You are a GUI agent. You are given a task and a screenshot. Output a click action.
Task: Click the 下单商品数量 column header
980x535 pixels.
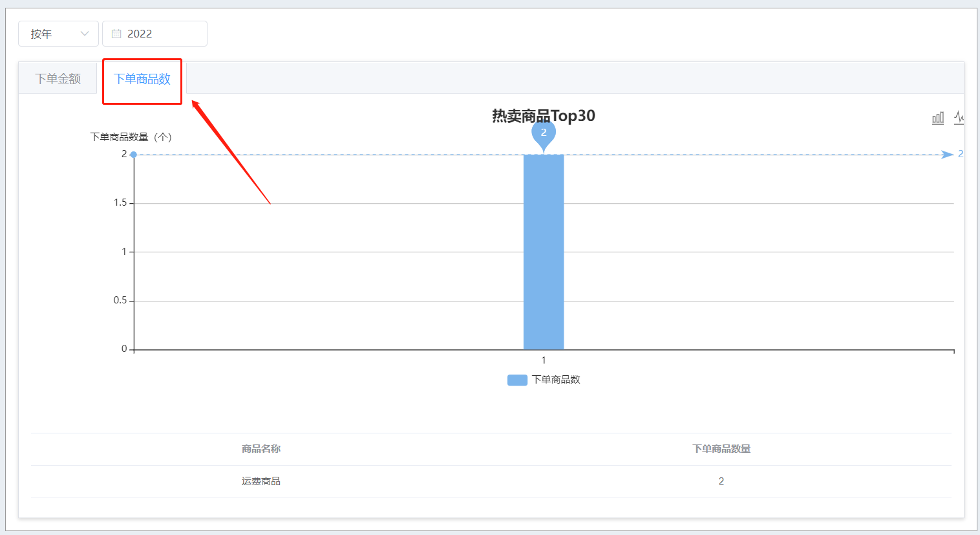point(721,449)
